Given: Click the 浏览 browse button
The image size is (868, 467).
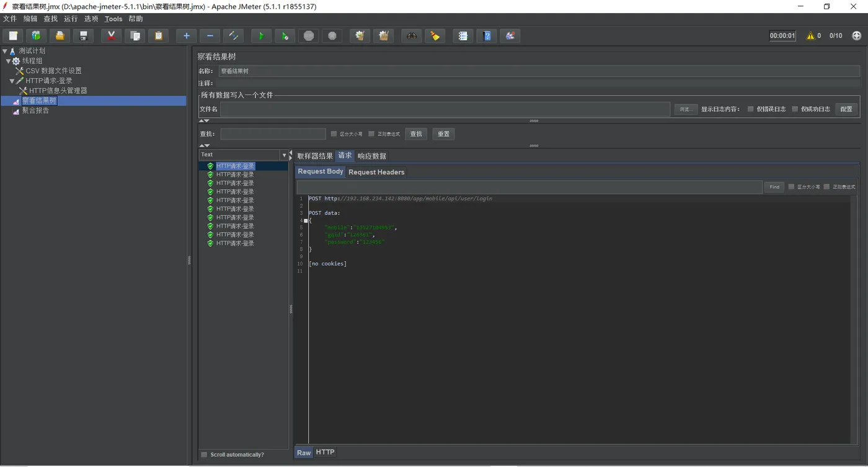Looking at the screenshot, I should click(x=685, y=109).
